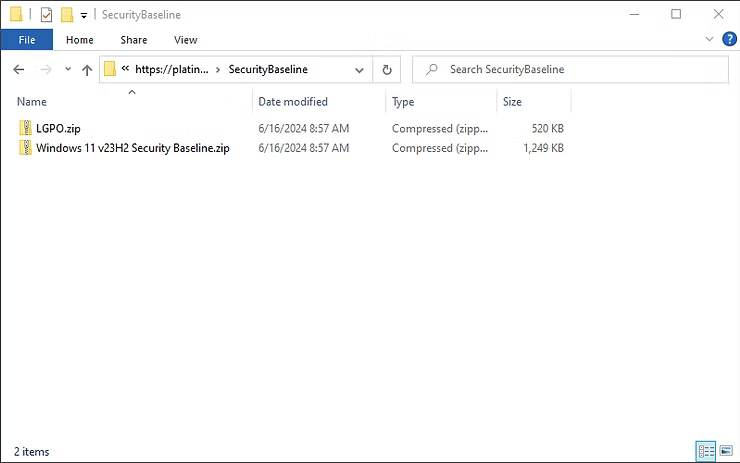Image resolution: width=740 pixels, height=463 pixels.
Task: Click the SecurityBaseline breadcrumb segment
Action: click(x=268, y=69)
